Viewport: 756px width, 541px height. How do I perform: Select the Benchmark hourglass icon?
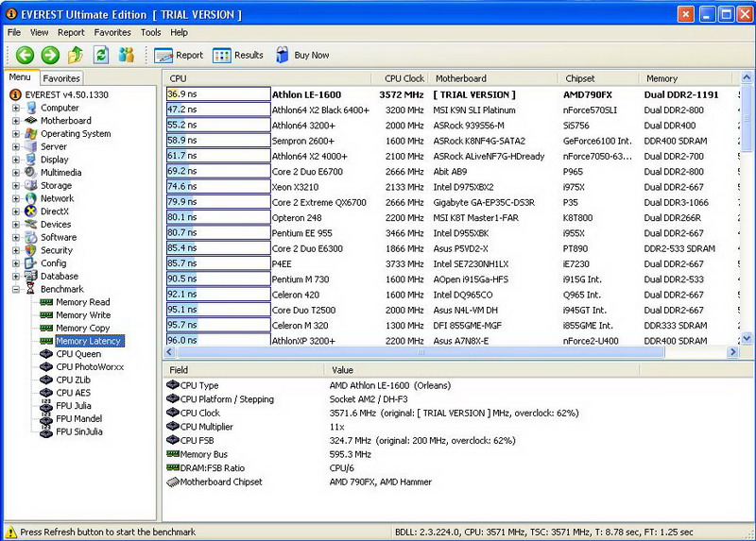[x=31, y=289]
